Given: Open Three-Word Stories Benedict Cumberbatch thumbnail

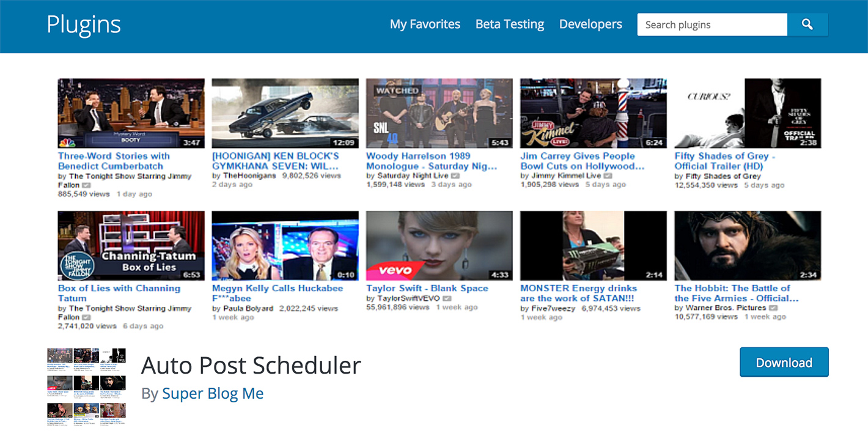Looking at the screenshot, I should click(131, 113).
